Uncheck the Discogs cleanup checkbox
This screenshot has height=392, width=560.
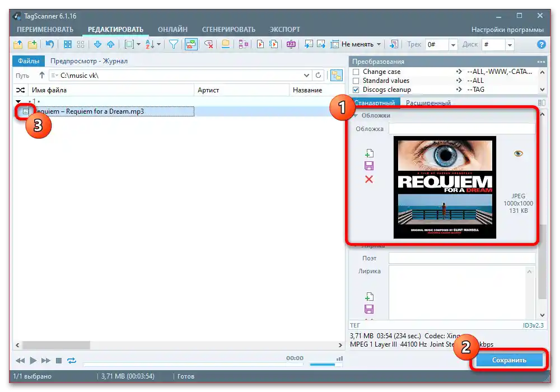click(356, 90)
